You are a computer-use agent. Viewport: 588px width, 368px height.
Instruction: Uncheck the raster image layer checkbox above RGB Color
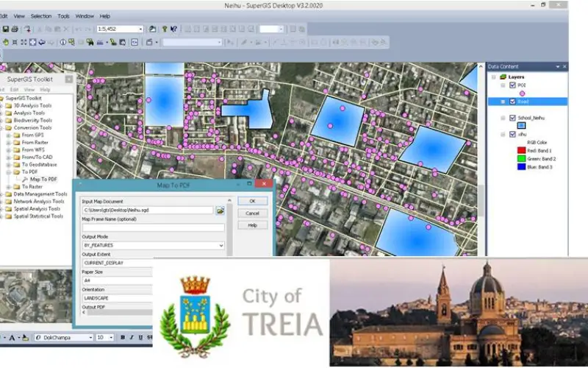click(512, 135)
